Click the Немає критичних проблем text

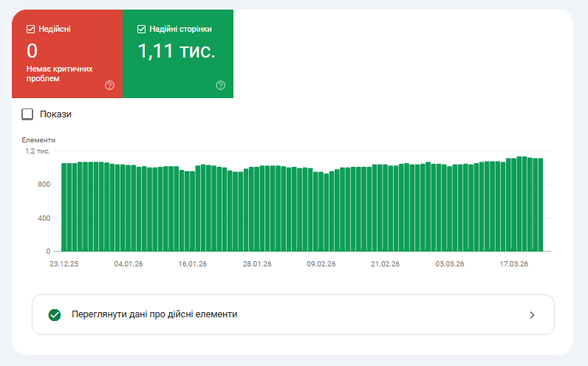click(59, 74)
